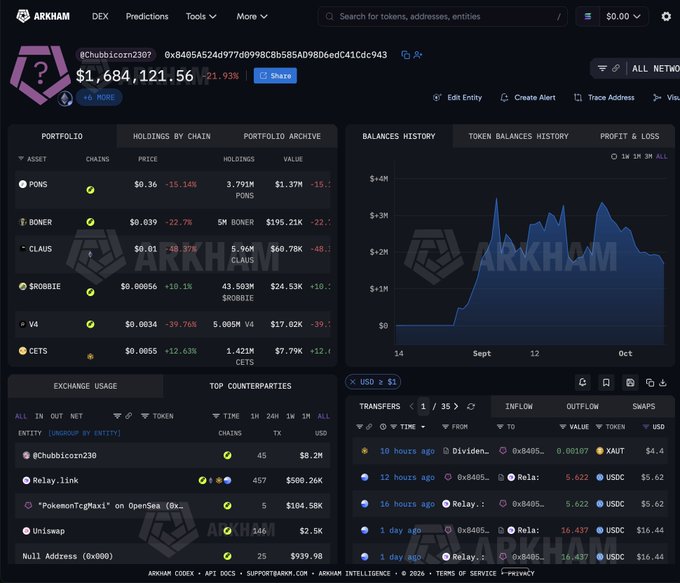Click the transfers page number field
The image size is (680, 583).
click(x=423, y=406)
